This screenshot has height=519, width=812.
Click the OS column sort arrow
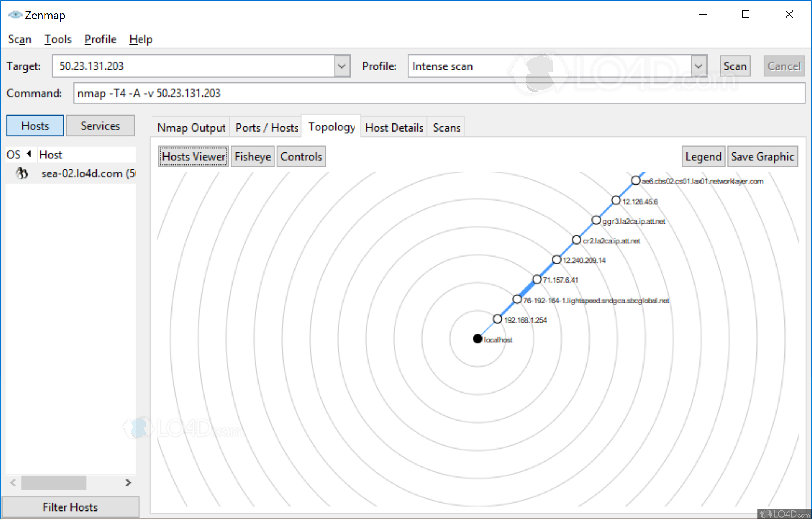[29, 154]
